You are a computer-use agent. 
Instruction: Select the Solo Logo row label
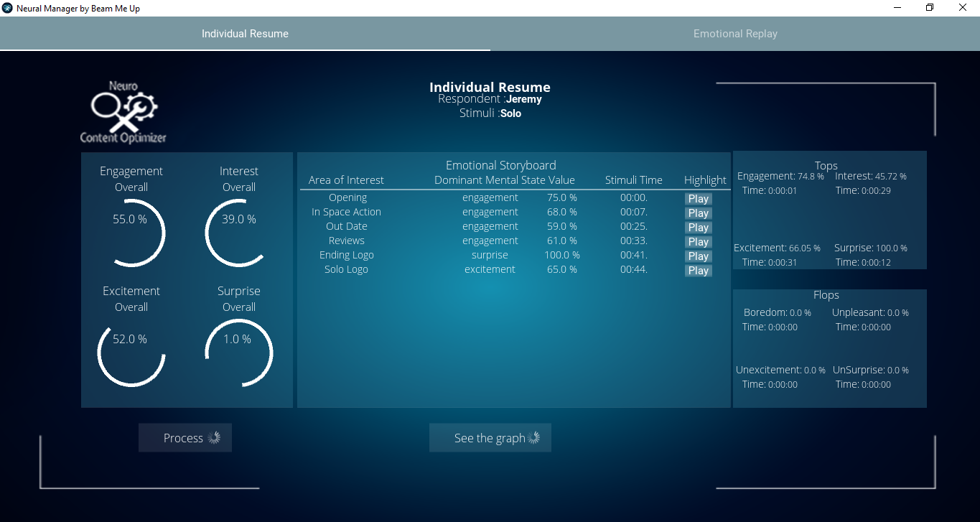coord(346,269)
